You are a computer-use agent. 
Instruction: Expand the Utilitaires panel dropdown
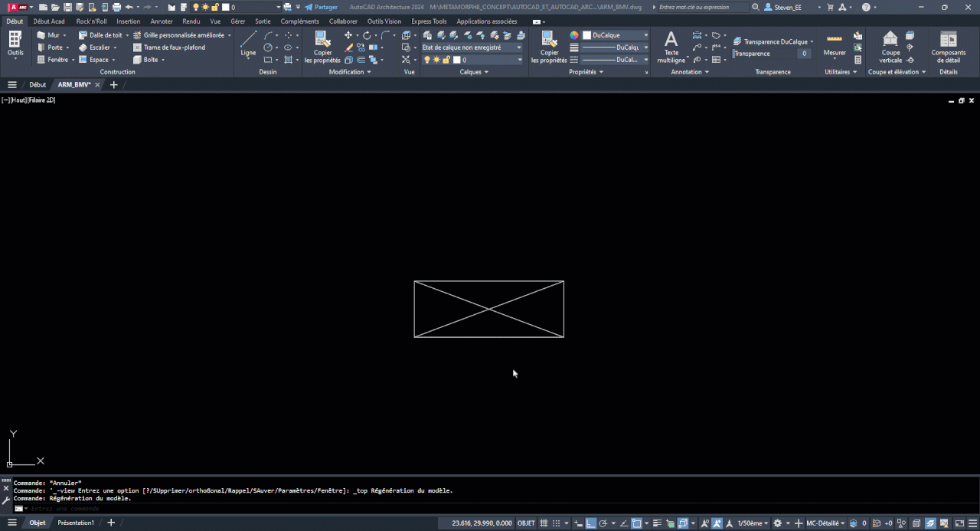[841, 72]
